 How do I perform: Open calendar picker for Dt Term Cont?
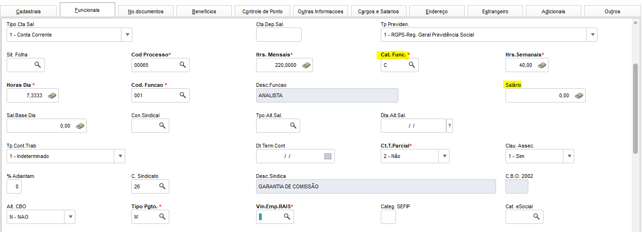pos(328,156)
